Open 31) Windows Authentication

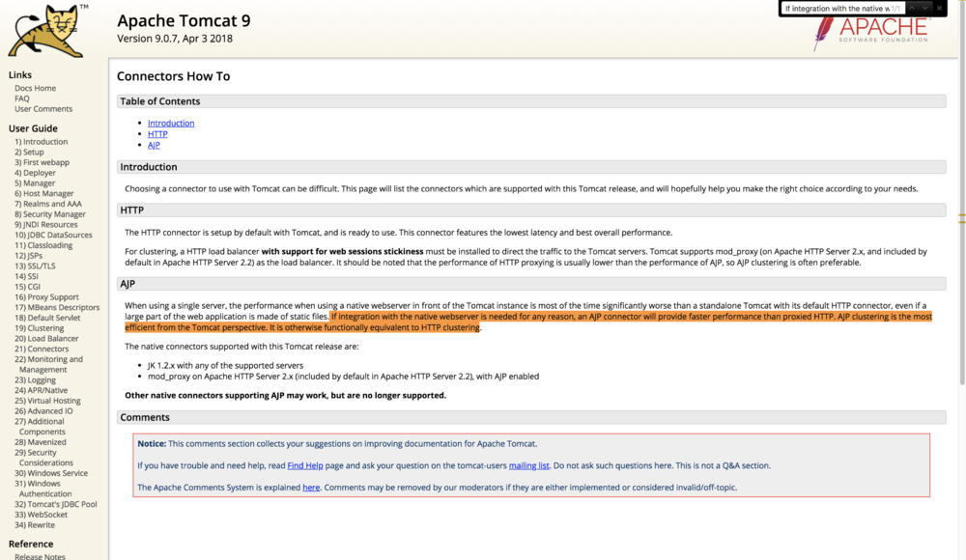(x=43, y=489)
